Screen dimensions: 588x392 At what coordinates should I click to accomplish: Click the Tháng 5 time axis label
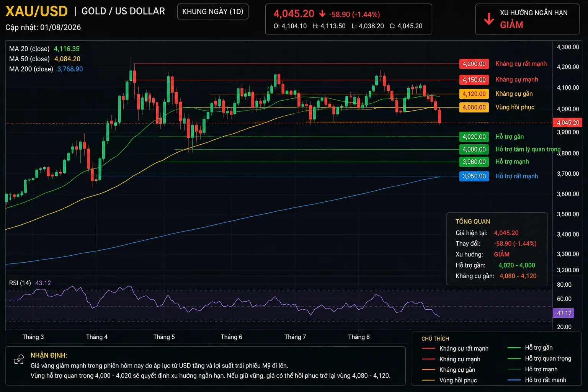coord(164,337)
